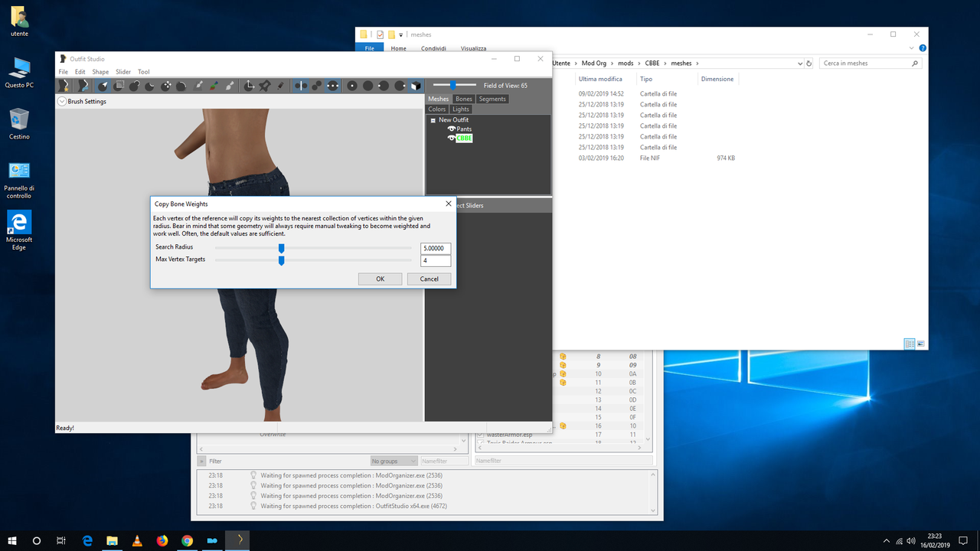Choose the smallest brush size preset dot
980x551 pixels.
click(352, 86)
